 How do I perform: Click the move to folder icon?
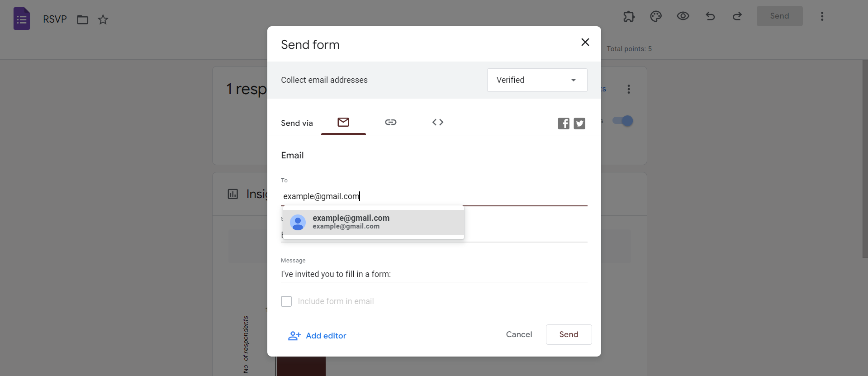[x=82, y=19]
